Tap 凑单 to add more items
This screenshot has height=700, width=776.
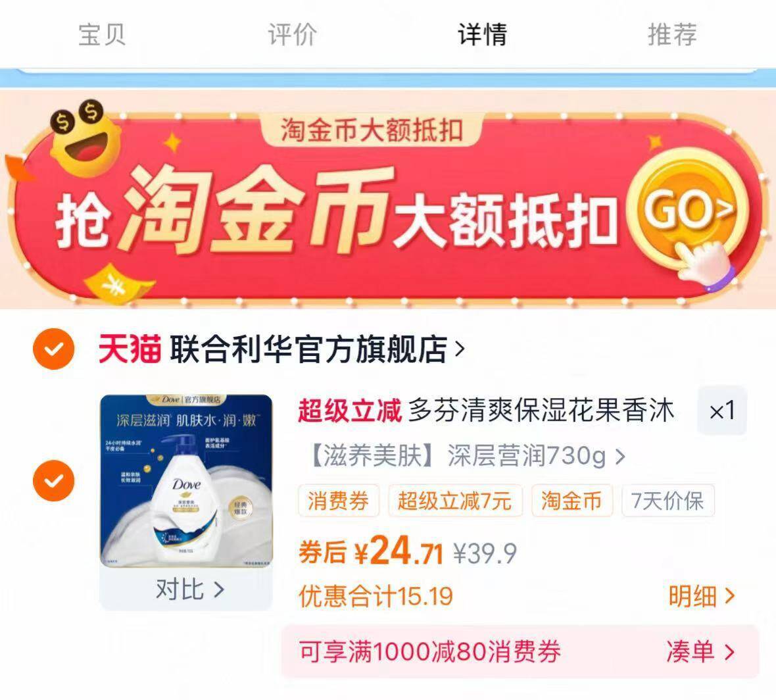[x=700, y=651]
